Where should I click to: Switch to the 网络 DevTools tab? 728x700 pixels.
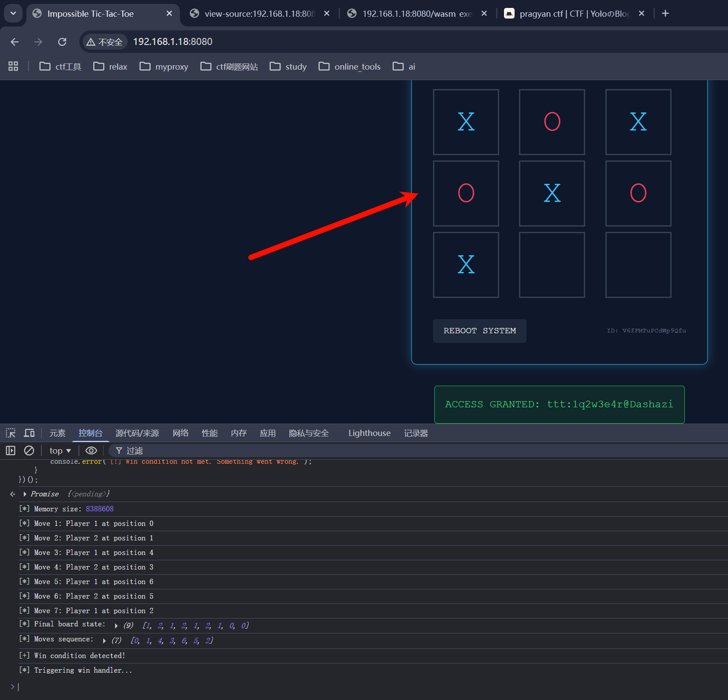(x=180, y=433)
